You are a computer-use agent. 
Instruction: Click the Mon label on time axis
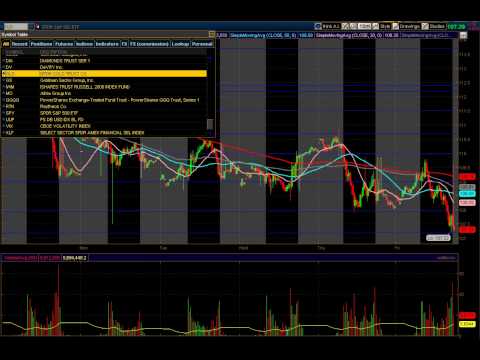pos(84,248)
